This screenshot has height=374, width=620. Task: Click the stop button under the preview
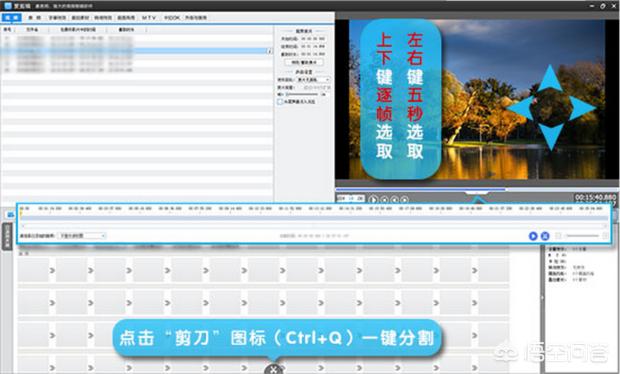[384, 200]
